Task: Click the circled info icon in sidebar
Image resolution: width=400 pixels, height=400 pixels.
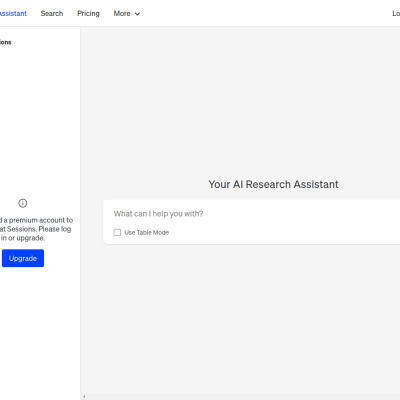Action: pos(23,203)
